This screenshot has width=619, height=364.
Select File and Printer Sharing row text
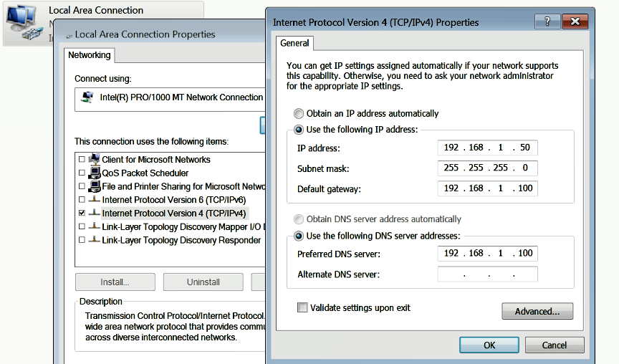click(x=183, y=186)
